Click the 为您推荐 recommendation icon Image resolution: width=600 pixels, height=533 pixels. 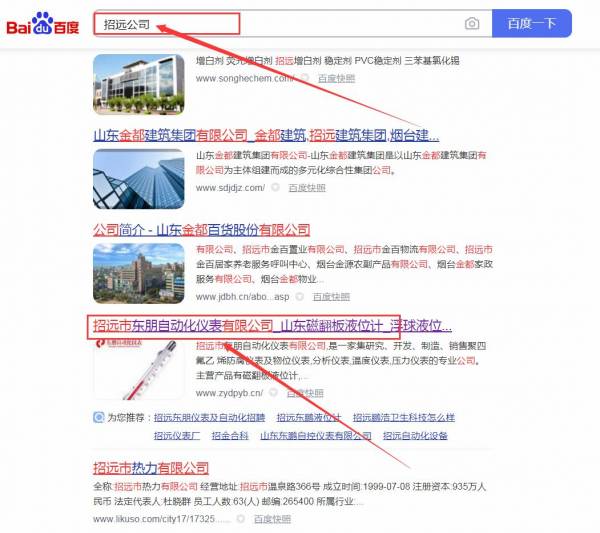pos(98,417)
